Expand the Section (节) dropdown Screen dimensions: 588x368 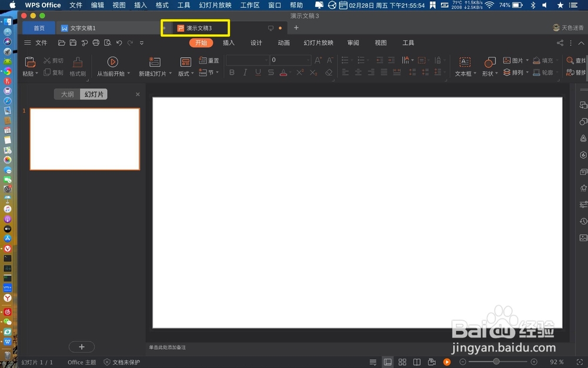pos(217,72)
